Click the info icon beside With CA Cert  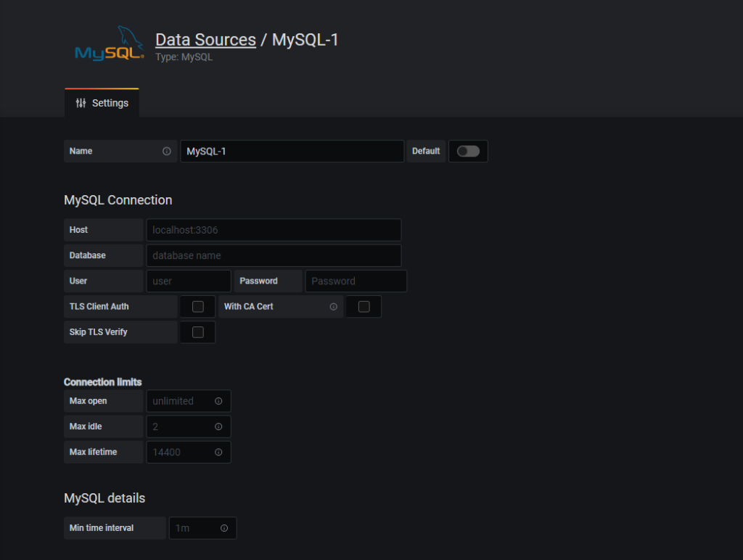click(x=334, y=306)
